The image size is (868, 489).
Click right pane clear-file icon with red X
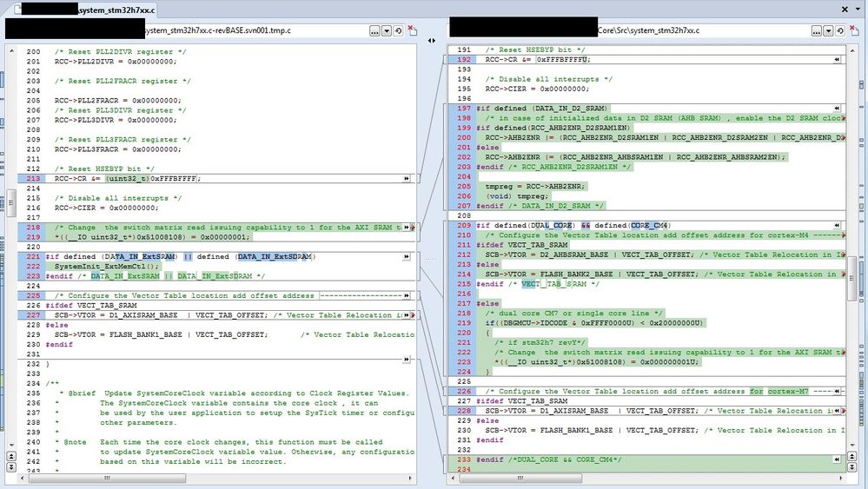pos(854,30)
